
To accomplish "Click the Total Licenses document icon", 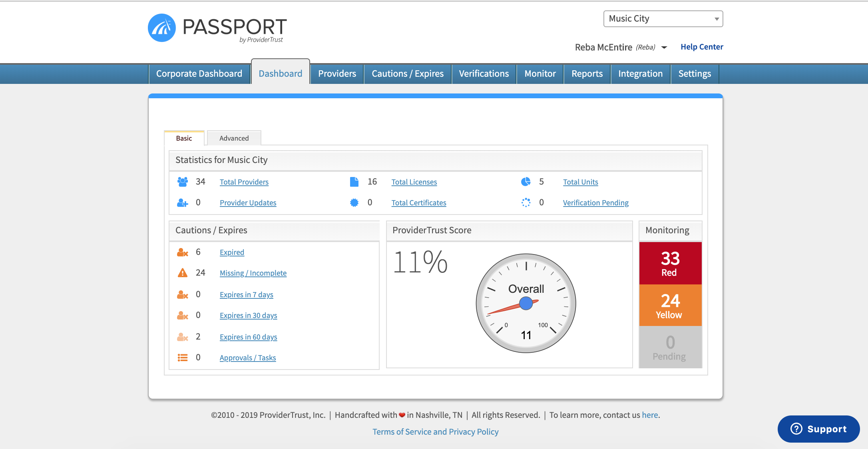I will coord(354,182).
